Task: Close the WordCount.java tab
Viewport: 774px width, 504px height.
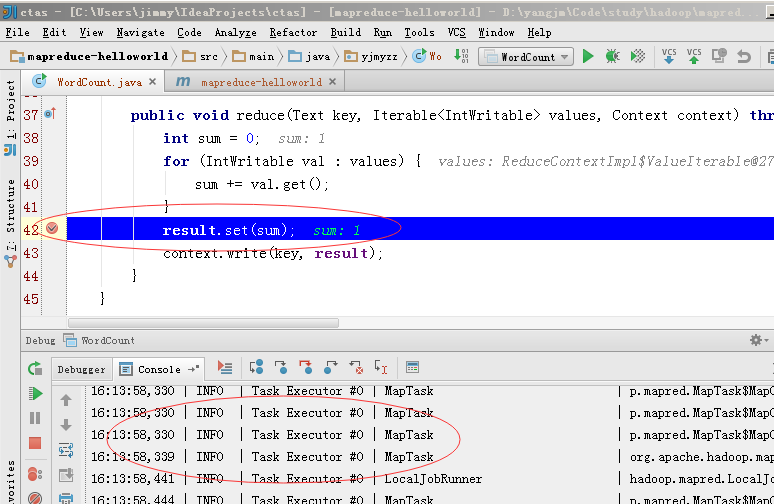Action: pos(153,82)
